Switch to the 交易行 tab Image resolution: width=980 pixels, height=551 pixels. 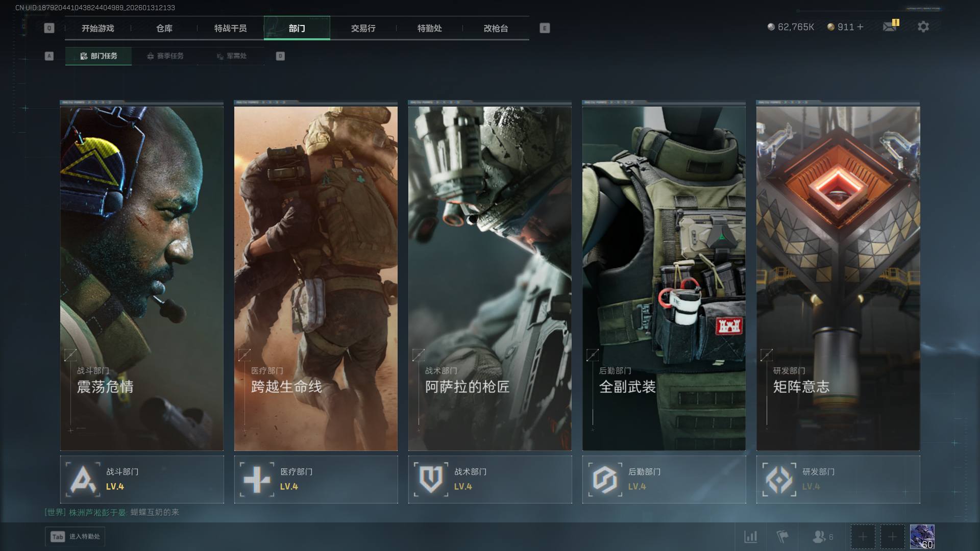coord(363,29)
